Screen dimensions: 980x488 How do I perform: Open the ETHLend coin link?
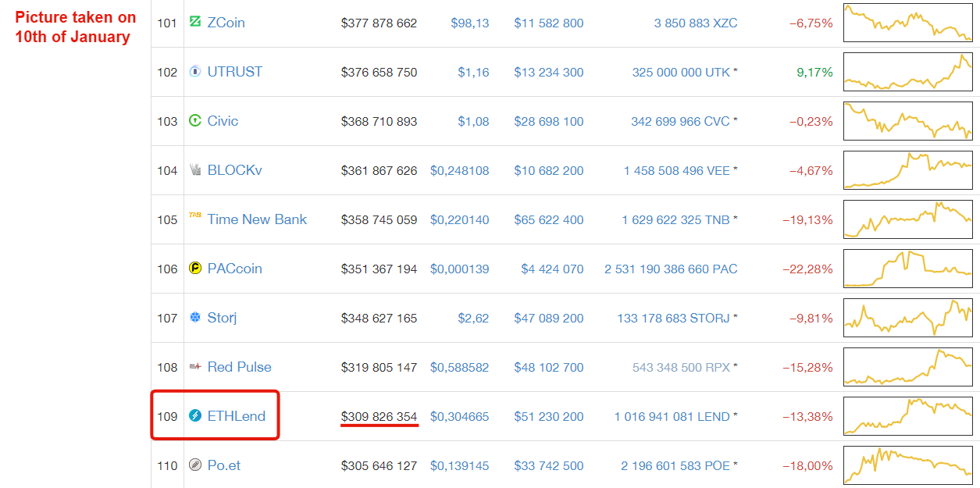click(237, 416)
